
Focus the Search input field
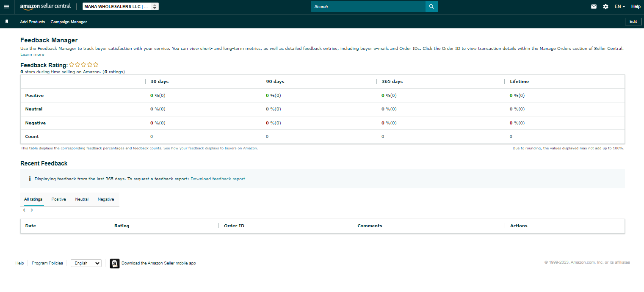tap(368, 6)
